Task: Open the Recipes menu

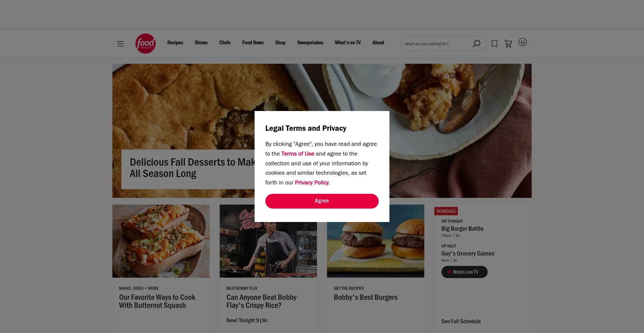Action: 175,43
